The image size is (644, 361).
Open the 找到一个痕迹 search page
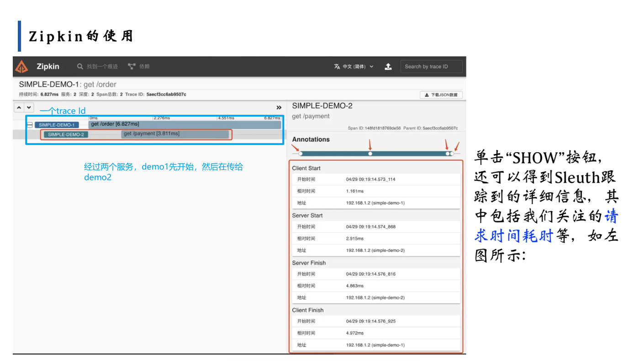(x=97, y=67)
